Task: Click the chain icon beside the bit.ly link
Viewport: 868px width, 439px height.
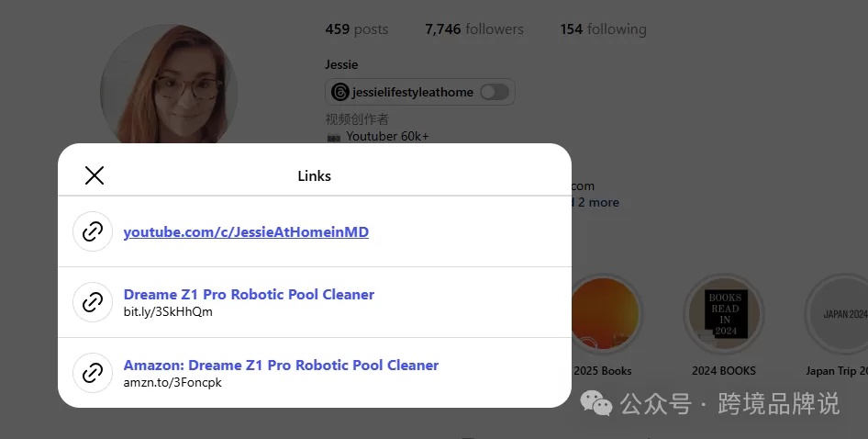Action: 93,302
